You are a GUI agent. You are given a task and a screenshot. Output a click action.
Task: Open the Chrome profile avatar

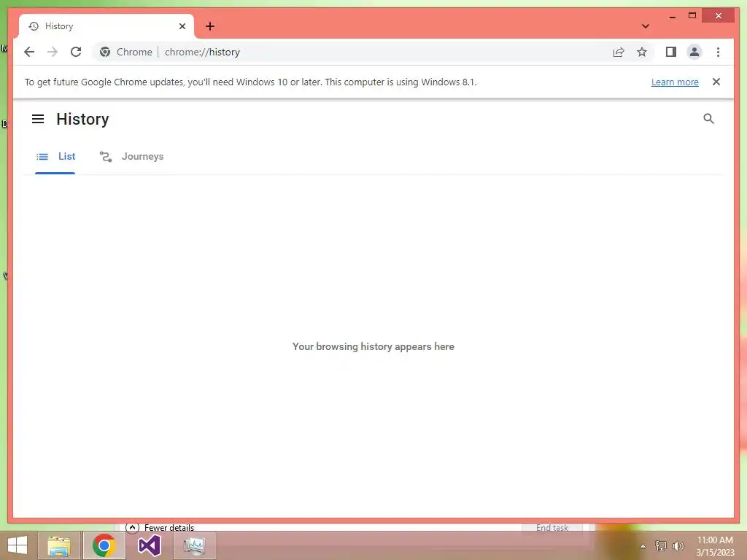[x=694, y=52]
